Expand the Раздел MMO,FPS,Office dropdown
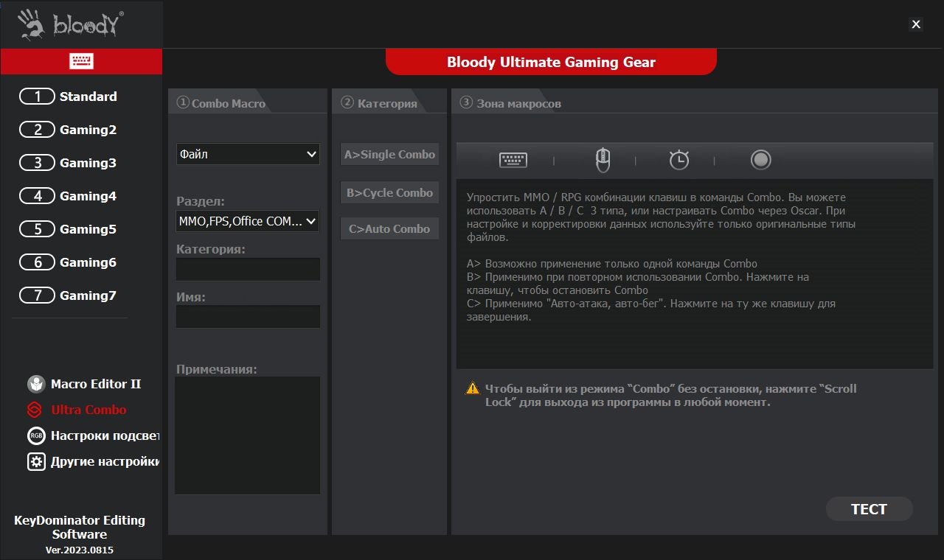 248,221
